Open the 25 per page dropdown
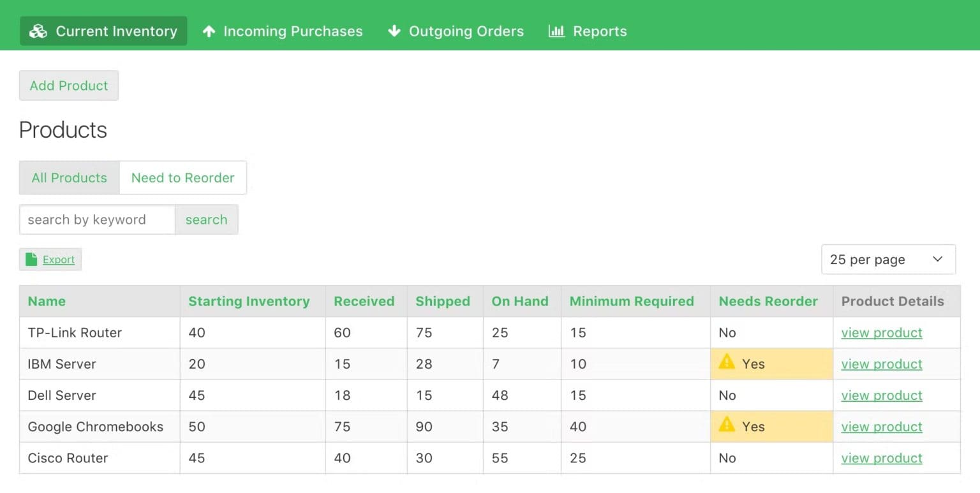Viewport: 980px width, 493px height. 888,259
